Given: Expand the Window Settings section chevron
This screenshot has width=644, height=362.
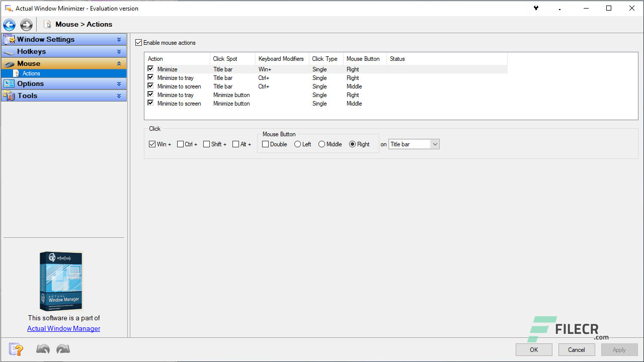Looking at the screenshot, I should 119,39.
